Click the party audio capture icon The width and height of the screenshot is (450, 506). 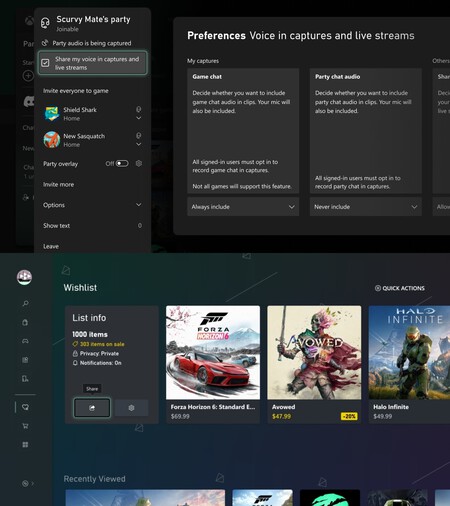pyautogui.click(x=45, y=43)
